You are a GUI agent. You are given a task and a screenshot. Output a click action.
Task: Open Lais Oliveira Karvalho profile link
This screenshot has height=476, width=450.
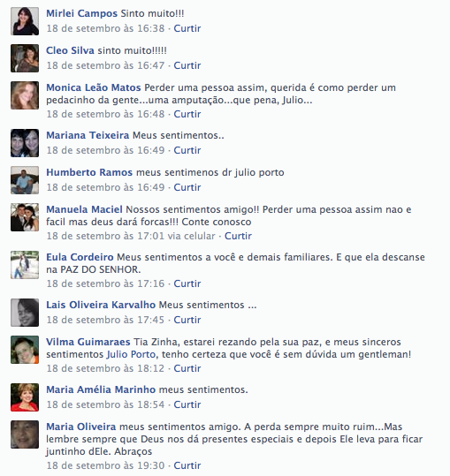pos(101,305)
